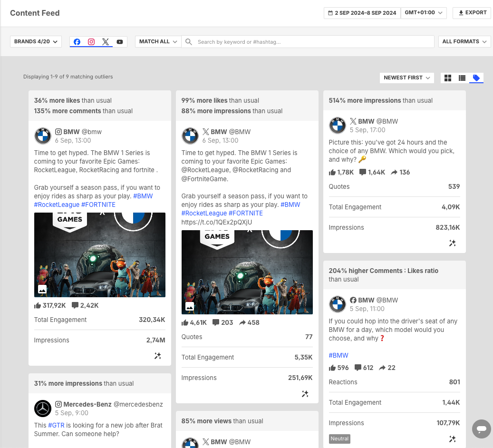This screenshot has height=448, width=493.
Task: Click the comments icon beside 203
Action: tap(216, 322)
